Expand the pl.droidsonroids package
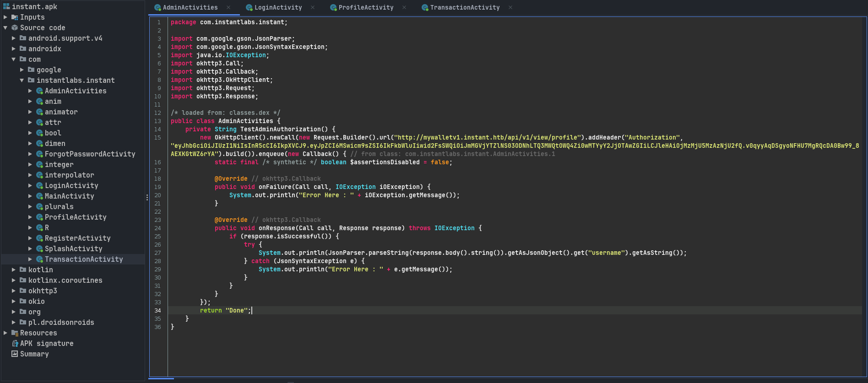This screenshot has height=383, width=868. [x=14, y=323]
